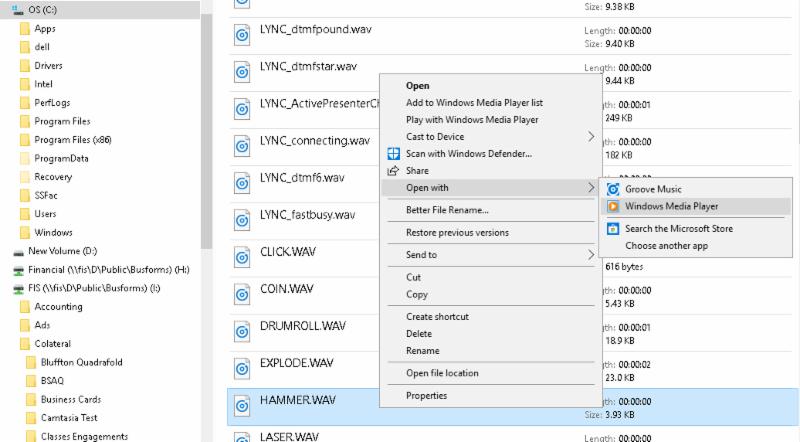Select the Accounting folder in sidebar
The image size is (800, 442).
58,307
